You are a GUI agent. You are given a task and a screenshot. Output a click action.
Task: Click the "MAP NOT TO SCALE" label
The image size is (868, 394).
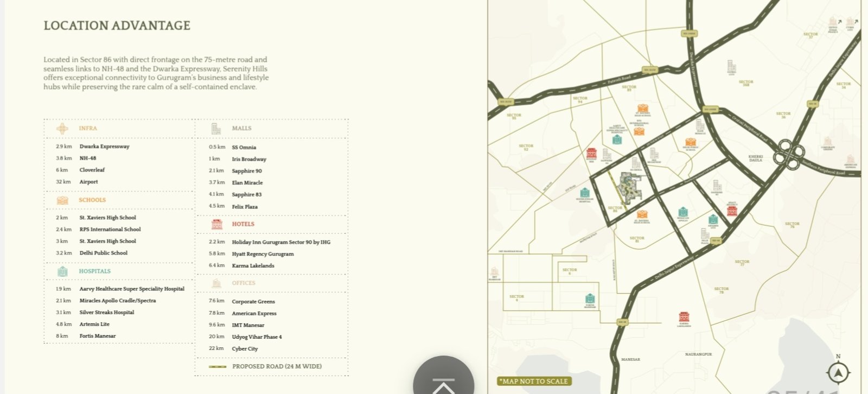[x=534, y=382]
